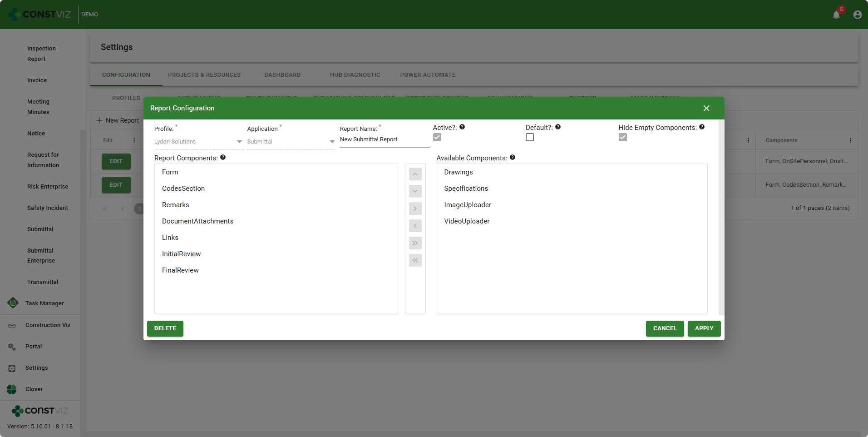Enable the Default checkbox

pyautogui.click(x=530, y=137)
